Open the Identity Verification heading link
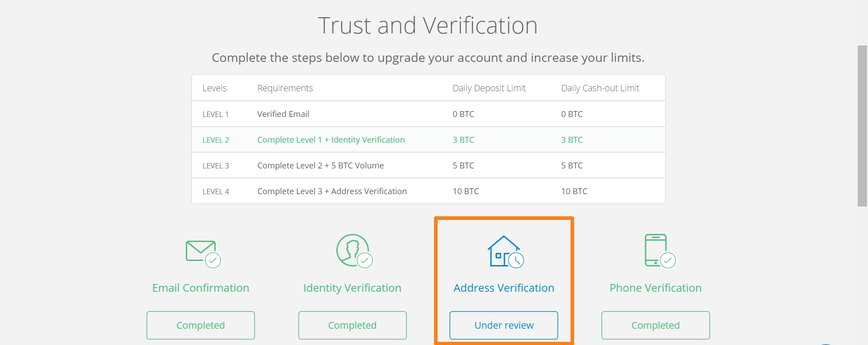 352,288
